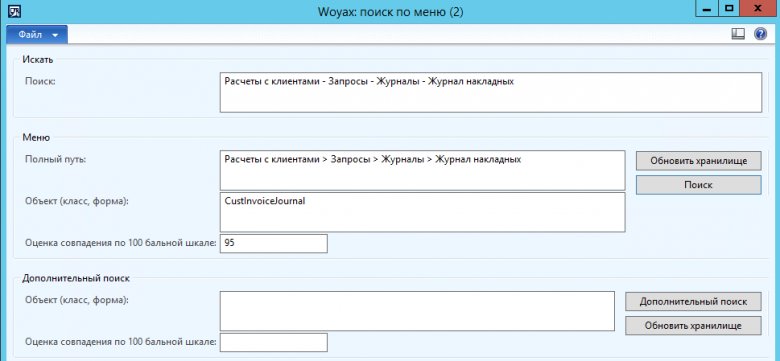Click the Полный путь: label
Viewport: 780px width, 361px height.
point(56,159)
